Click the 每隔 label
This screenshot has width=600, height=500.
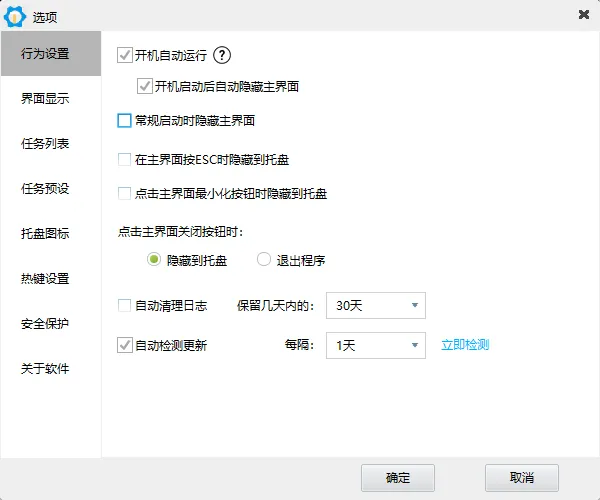tap(299, 345)
